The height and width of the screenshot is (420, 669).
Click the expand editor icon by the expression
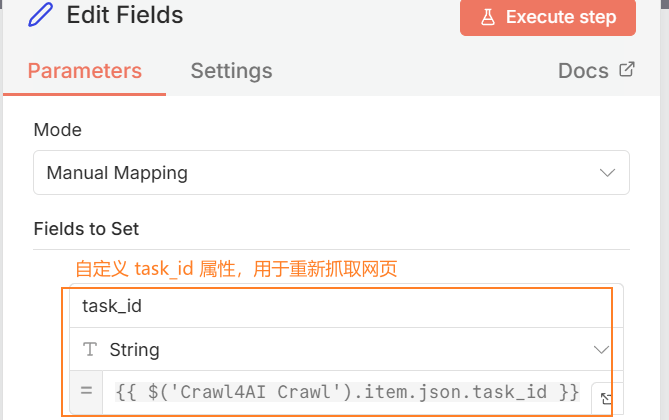click(x=606, y=398)
